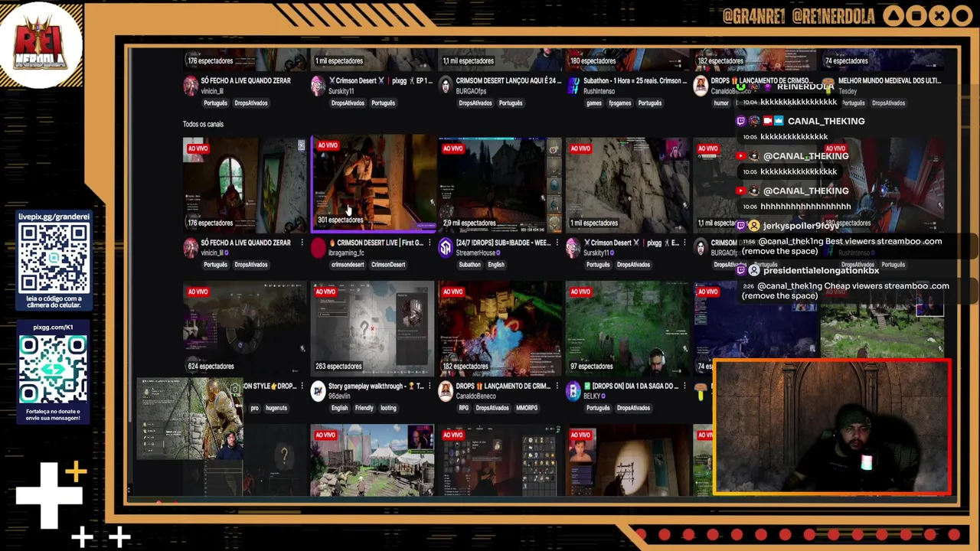Visit StreamerHouse channel name link

[x=476, y=253]
